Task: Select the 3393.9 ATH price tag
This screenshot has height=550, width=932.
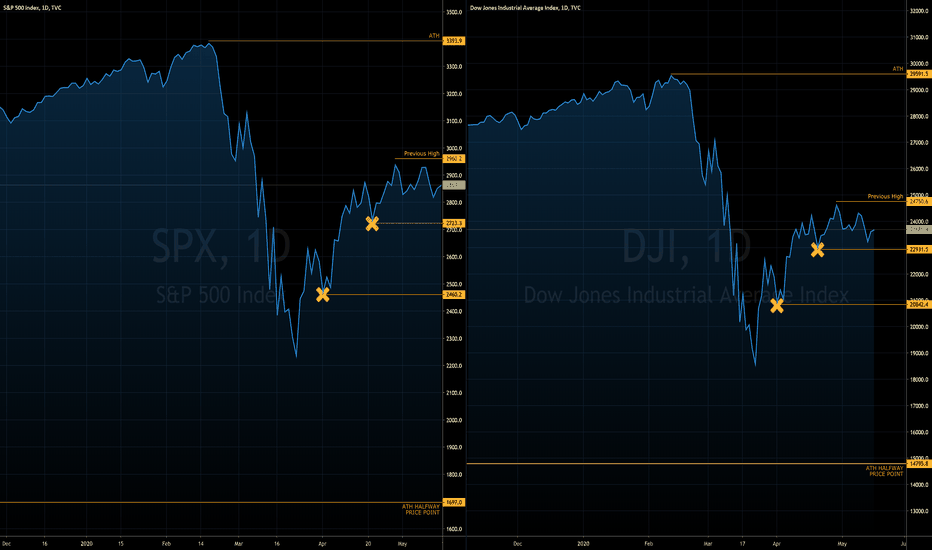Action: (x=454, y=41)
